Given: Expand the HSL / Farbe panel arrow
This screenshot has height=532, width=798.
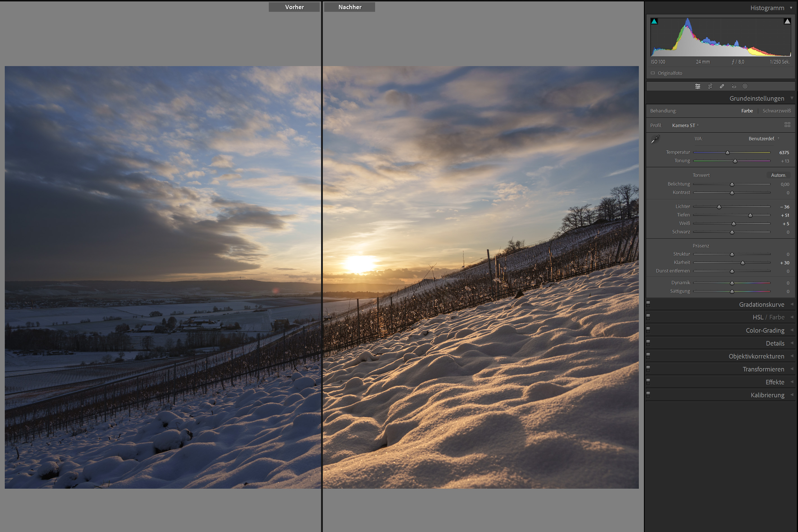Looking at the screenshot, I should pos(792,317).
